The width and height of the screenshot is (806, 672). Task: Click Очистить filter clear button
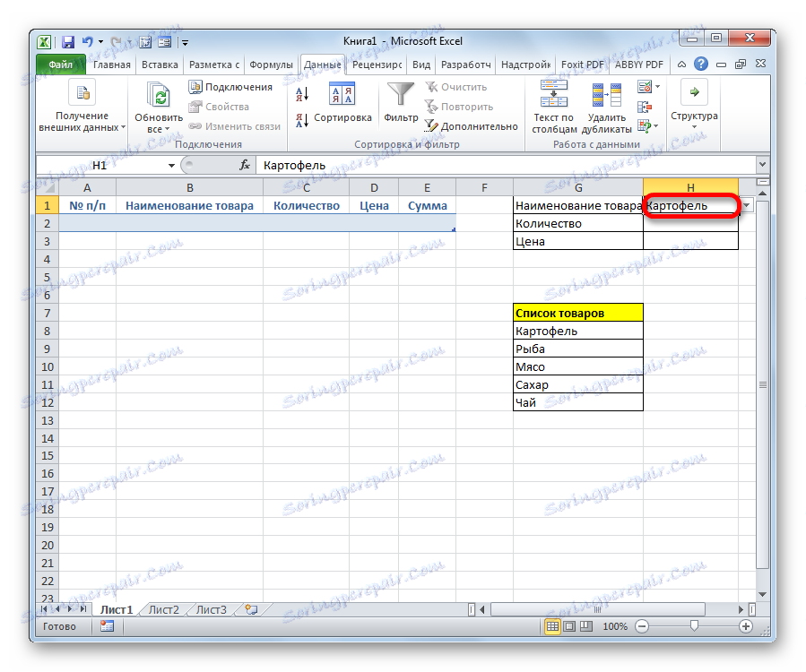(x=456, y=87)
